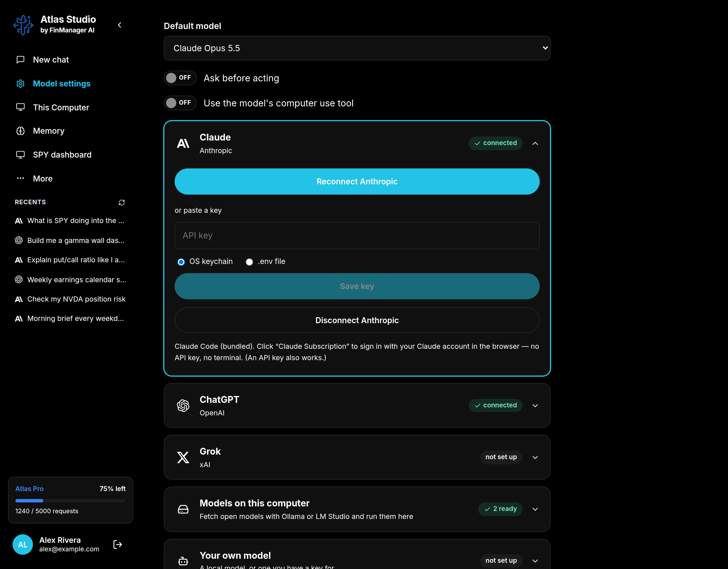Click the Atlas Studio logo icon

23,25
